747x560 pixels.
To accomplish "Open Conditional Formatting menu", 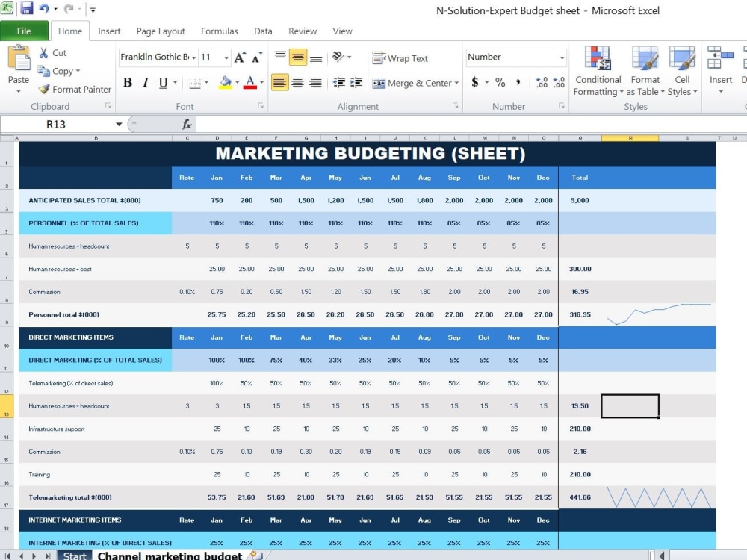I will coord(598,72).
